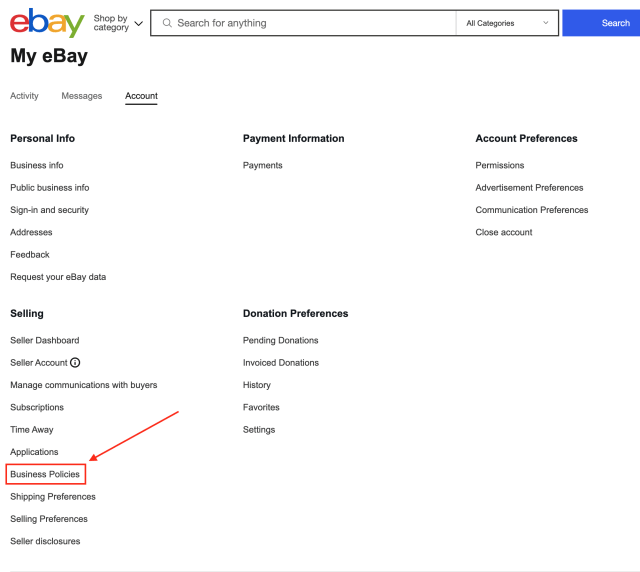Open the Messages tab
Screen dimensions: 640x572
[x=82, y=96]
